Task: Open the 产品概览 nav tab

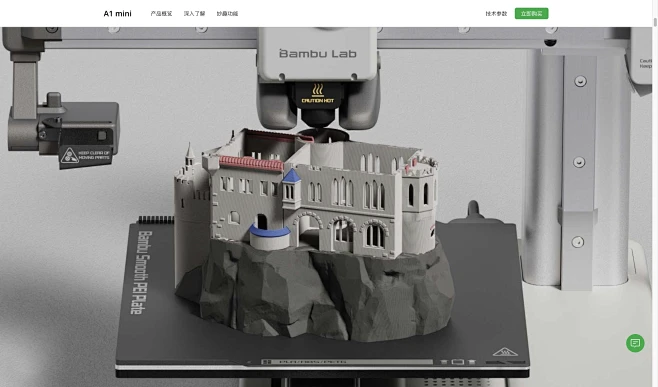Action: click(x=161, y=13)
